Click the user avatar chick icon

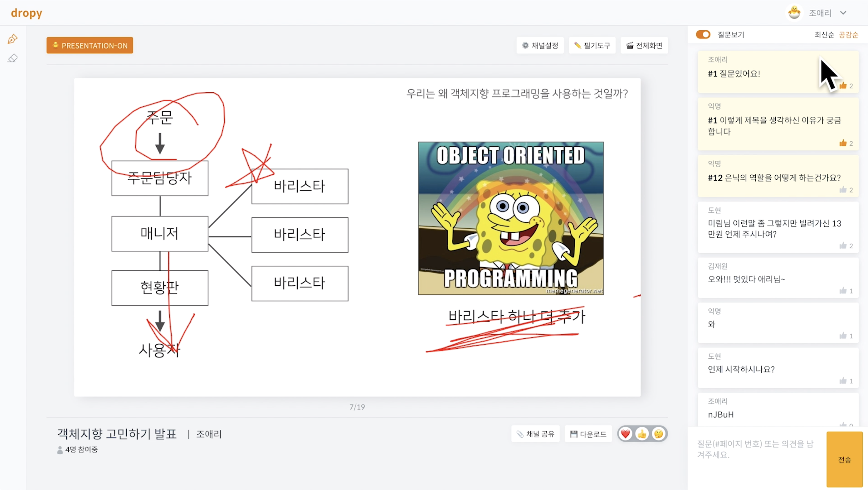click(794, 13)
